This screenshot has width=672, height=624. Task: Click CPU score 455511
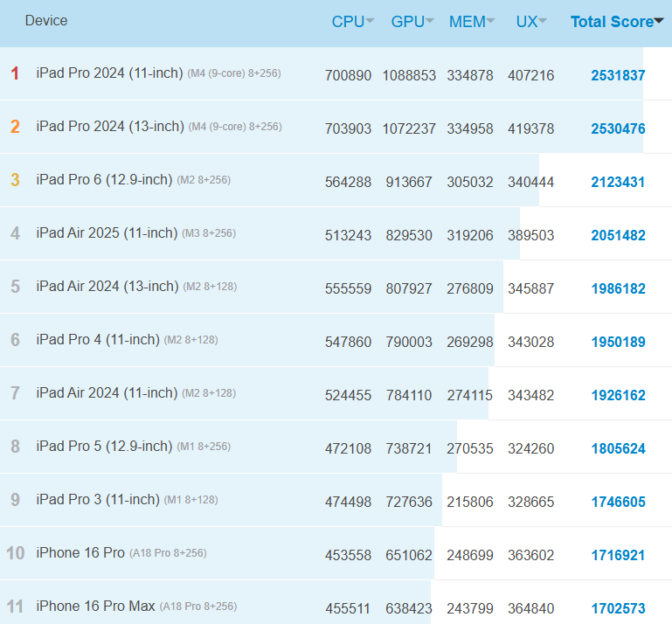pyautogui.click(x=348, y=608)
